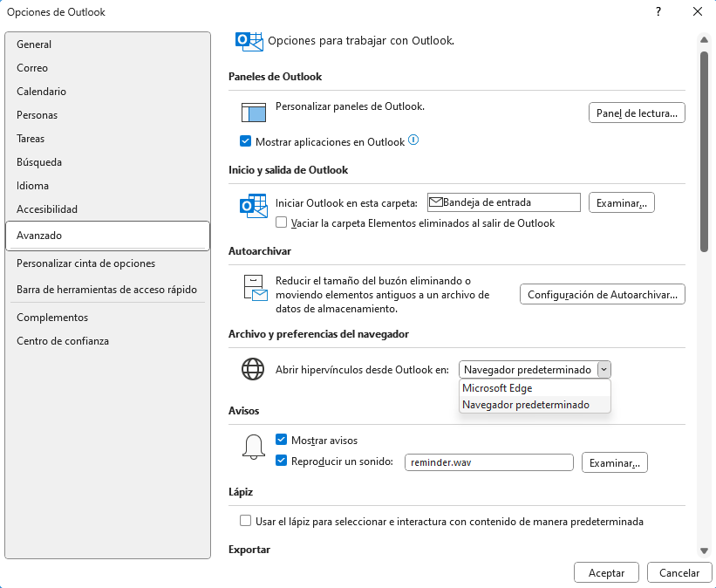Open the Correo options category
The height and width of the screenshot is (588, 716).
point(32,68)
